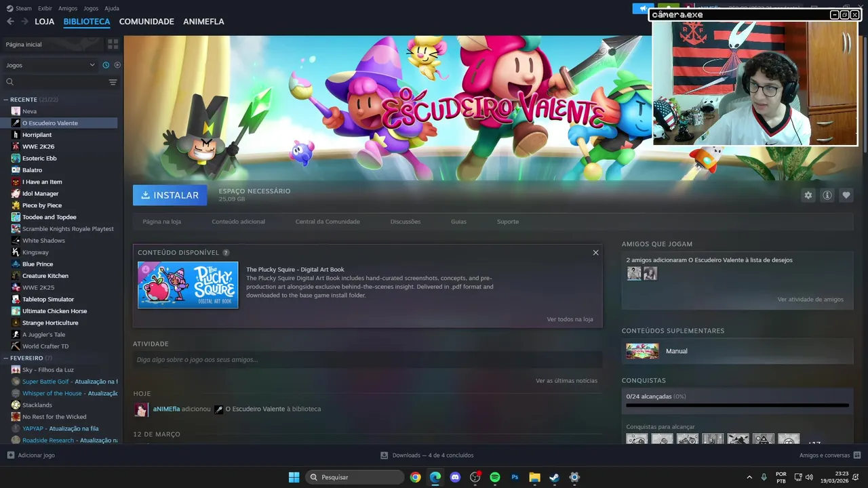Click Ver atividade de amigos link
Screen dimensions: 868x488
click(810, 300)
